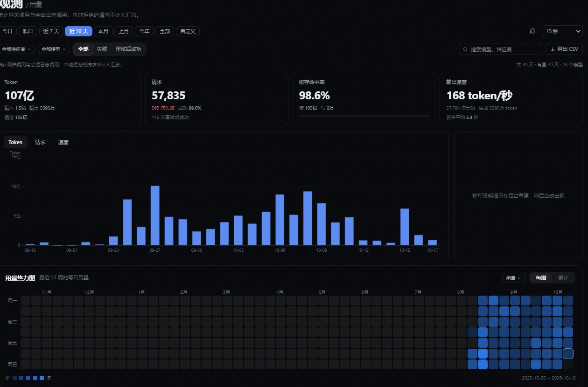Select the 失败 status filter

pos(102,49)
